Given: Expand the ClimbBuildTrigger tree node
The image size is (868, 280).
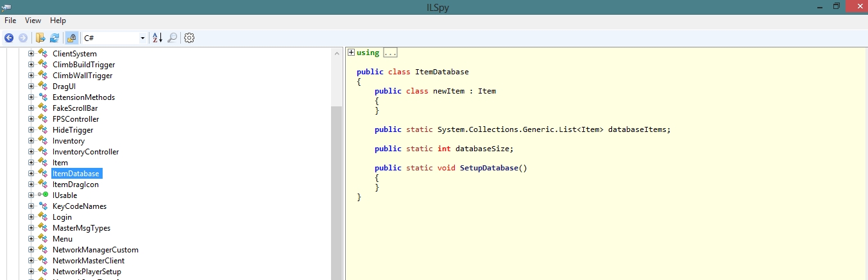Looking at the screenshot, I should coord(31,65).
